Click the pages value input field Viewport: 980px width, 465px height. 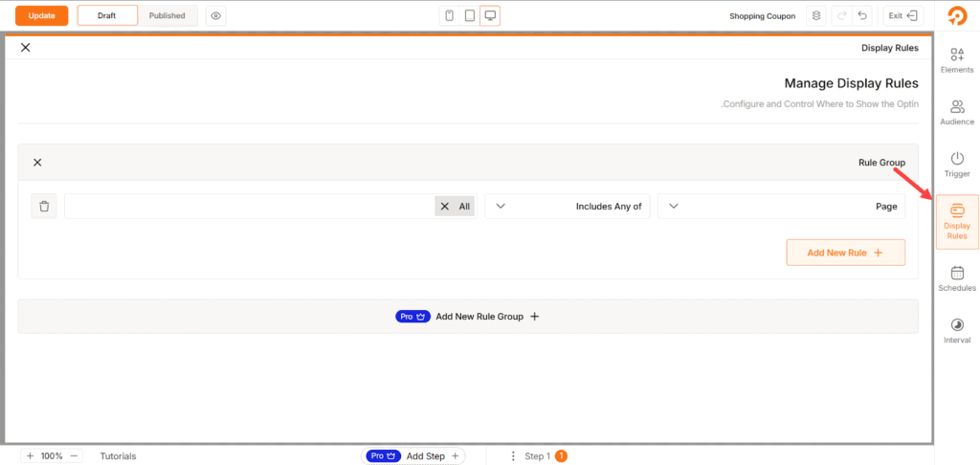tap(271, 207)
